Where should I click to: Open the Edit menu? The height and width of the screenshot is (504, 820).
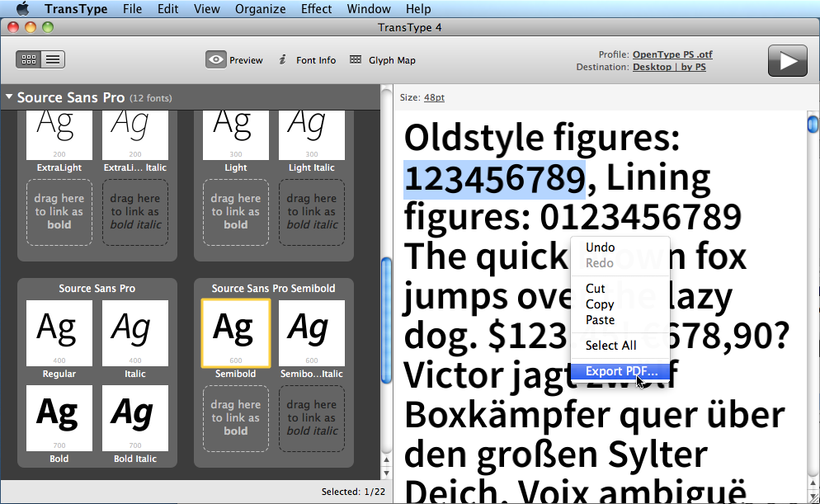(167, 9)
